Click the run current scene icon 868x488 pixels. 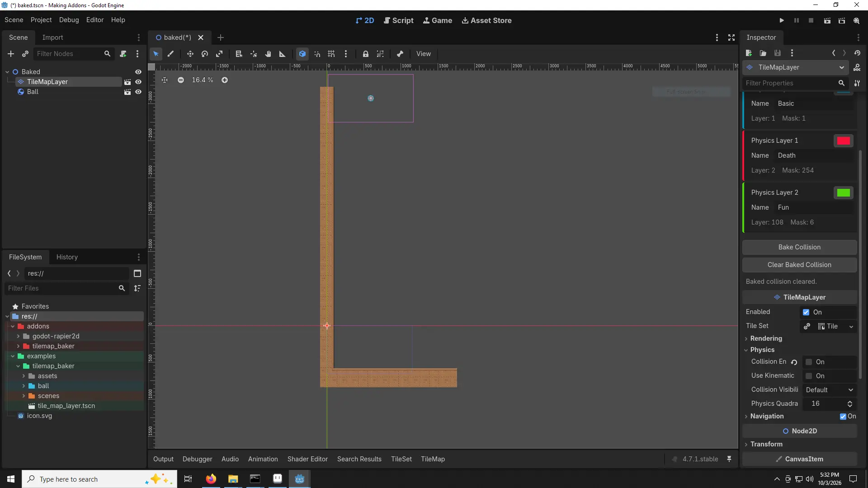827,20
